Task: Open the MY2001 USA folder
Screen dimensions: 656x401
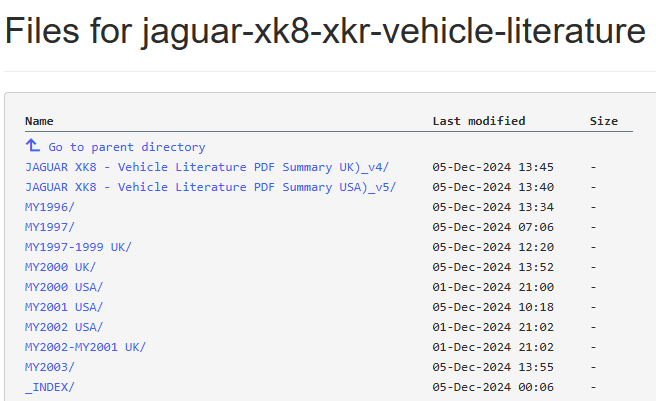Action: 64,307
